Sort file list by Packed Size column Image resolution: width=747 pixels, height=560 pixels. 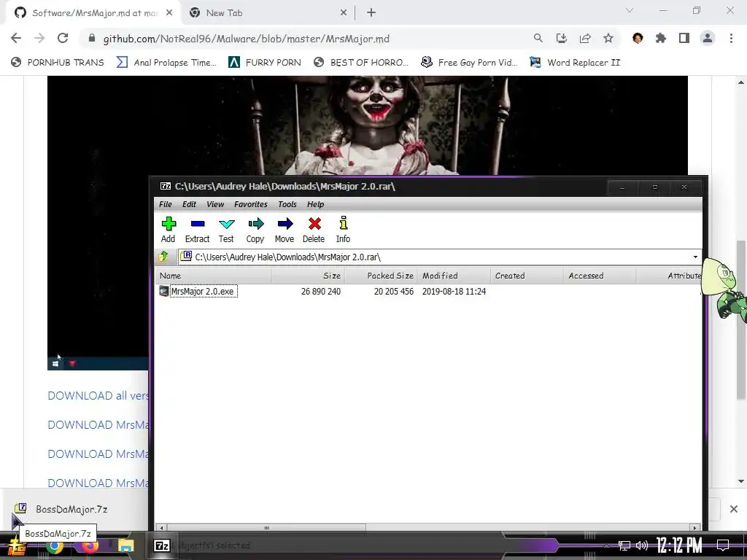pyautogui.click(x=381, y=276)
